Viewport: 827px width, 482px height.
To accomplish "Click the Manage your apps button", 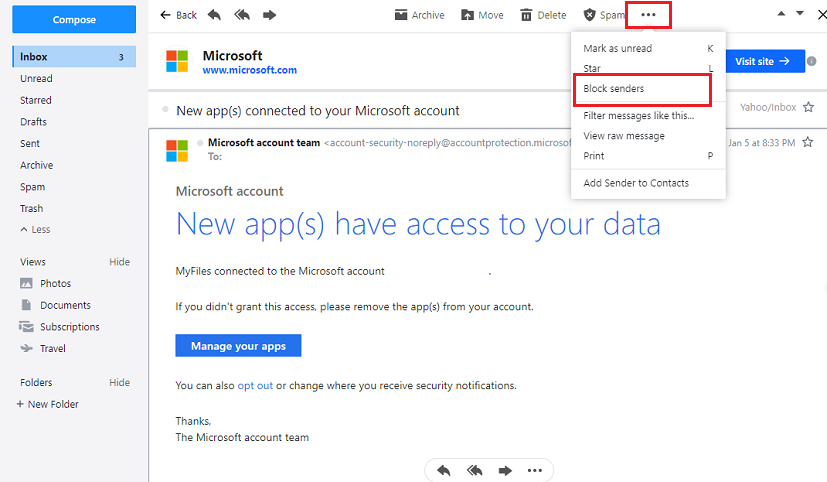I will (x=238, y=346).
